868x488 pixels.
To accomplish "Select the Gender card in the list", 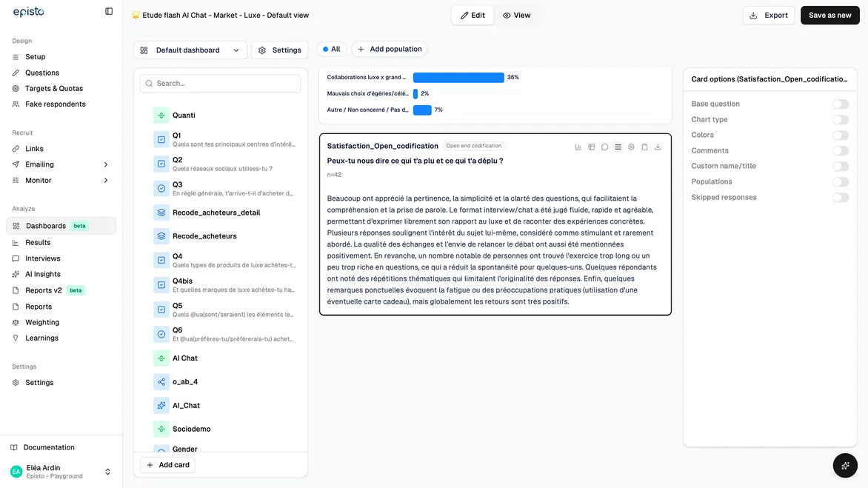I will point(221,449).
